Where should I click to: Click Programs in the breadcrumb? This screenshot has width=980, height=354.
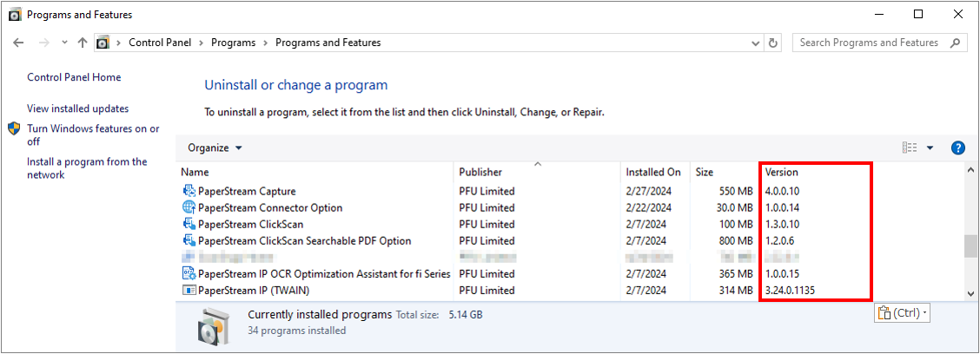pos(233,43)
